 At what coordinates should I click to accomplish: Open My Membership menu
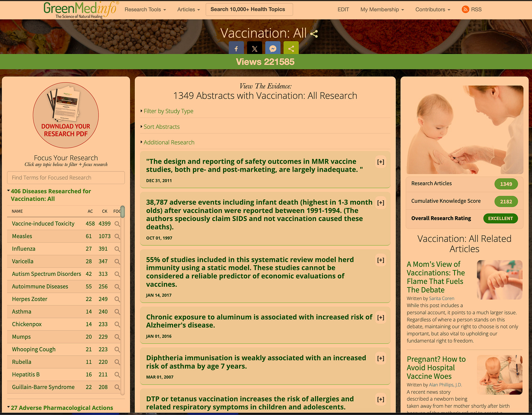382,9
